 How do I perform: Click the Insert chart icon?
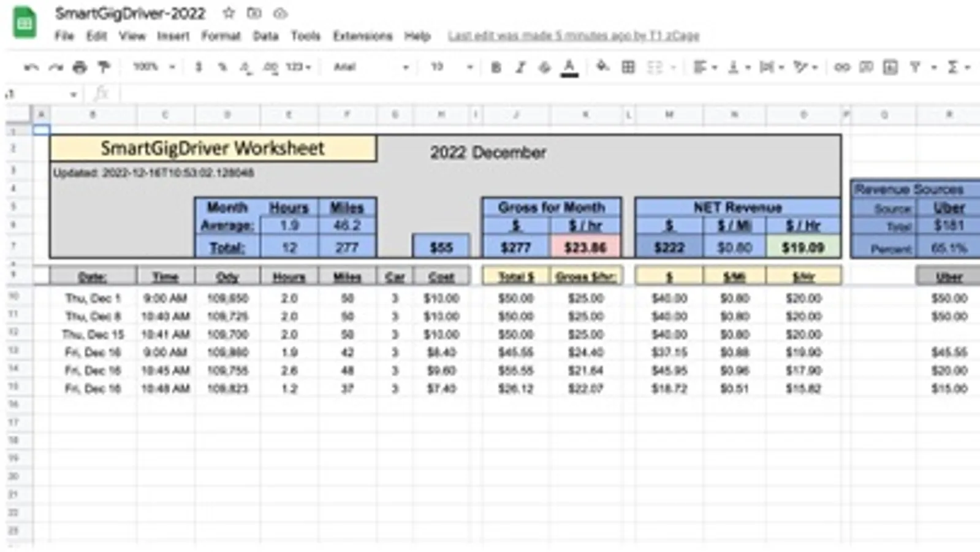[890, 67]
